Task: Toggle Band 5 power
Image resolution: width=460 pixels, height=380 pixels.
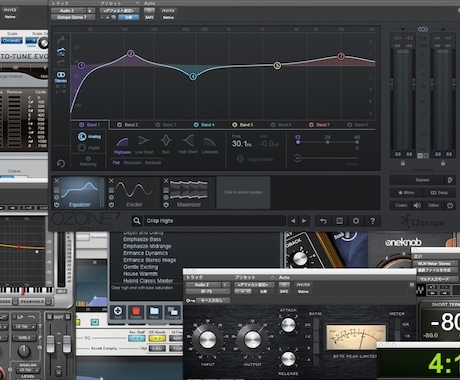Action: click(x=235, y=125)
